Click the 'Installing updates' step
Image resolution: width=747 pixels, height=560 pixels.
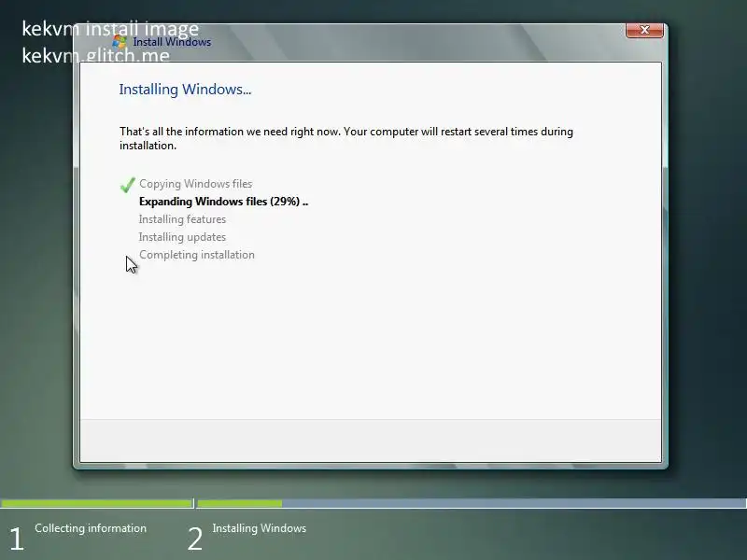point(182,237)
